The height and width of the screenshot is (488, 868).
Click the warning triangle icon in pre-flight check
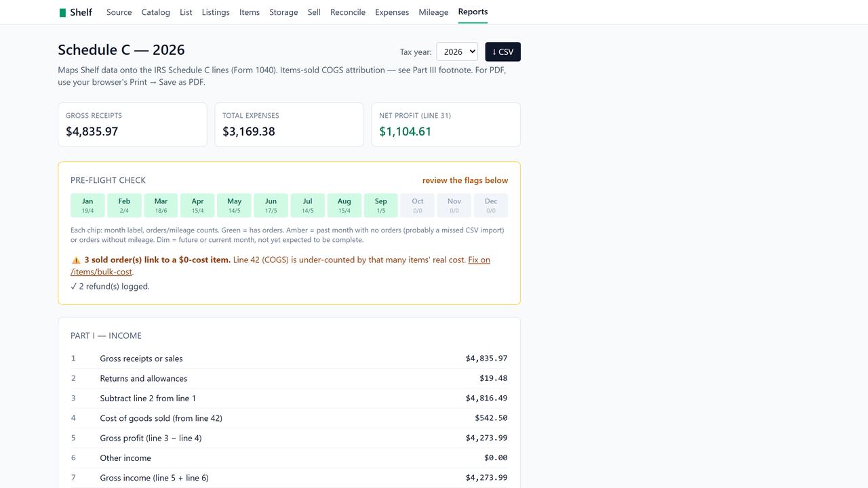(76, 260)
